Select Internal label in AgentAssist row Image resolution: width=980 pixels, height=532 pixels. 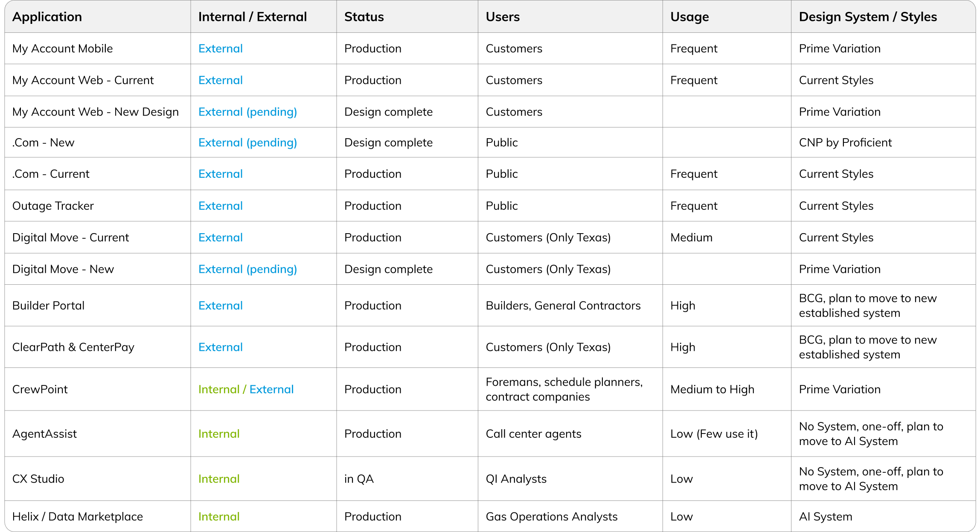pyautogui.click(x=219, y=434)
